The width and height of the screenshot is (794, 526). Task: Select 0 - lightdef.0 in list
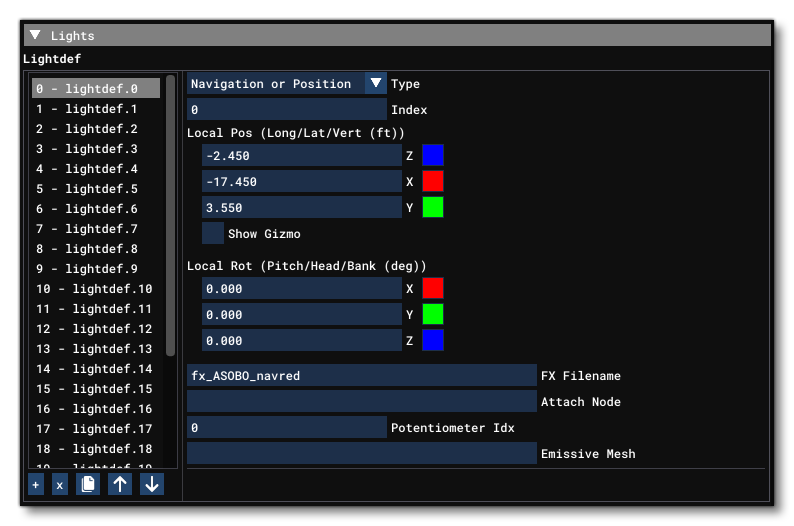coord(96,89)
